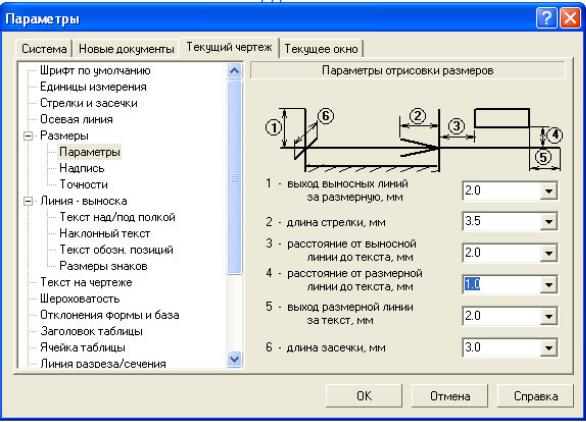
Task: Click the tree scrollbar down arrow
Action: pos(234,359)
